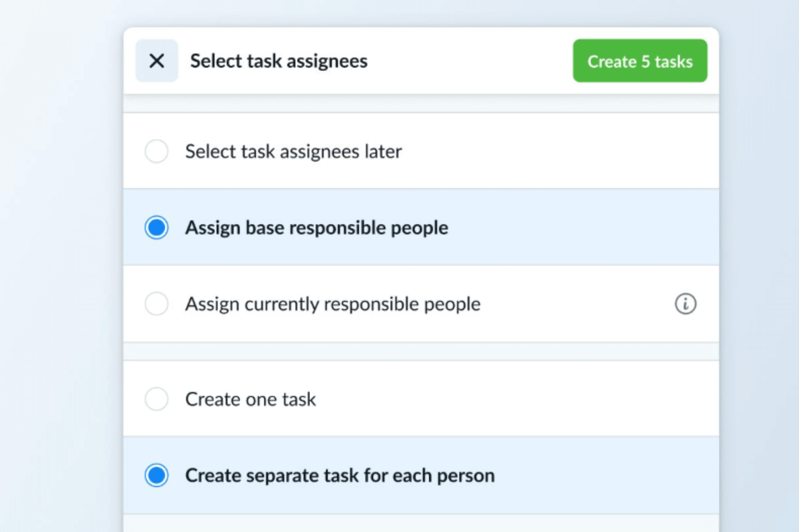Screen dimensions: 799x532
Task: Open the info tooltip for currently responsible people
Action: pyautogui.click(x=685, y=303)
